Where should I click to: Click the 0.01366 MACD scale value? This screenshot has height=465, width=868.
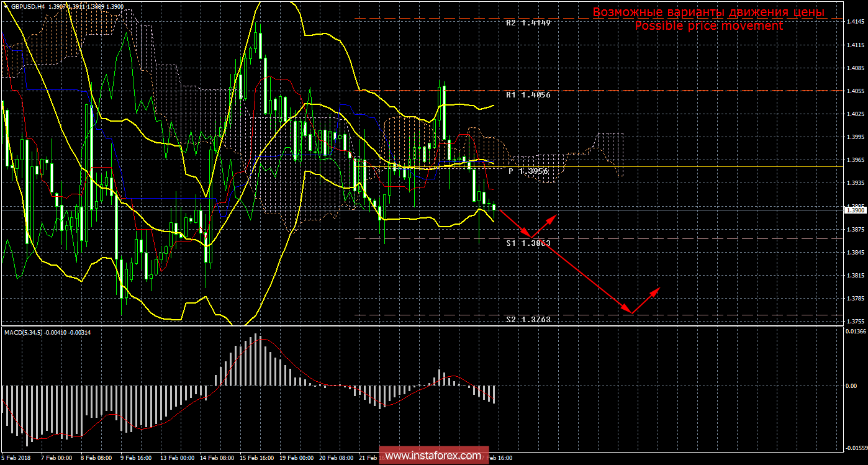click(856, 332)
